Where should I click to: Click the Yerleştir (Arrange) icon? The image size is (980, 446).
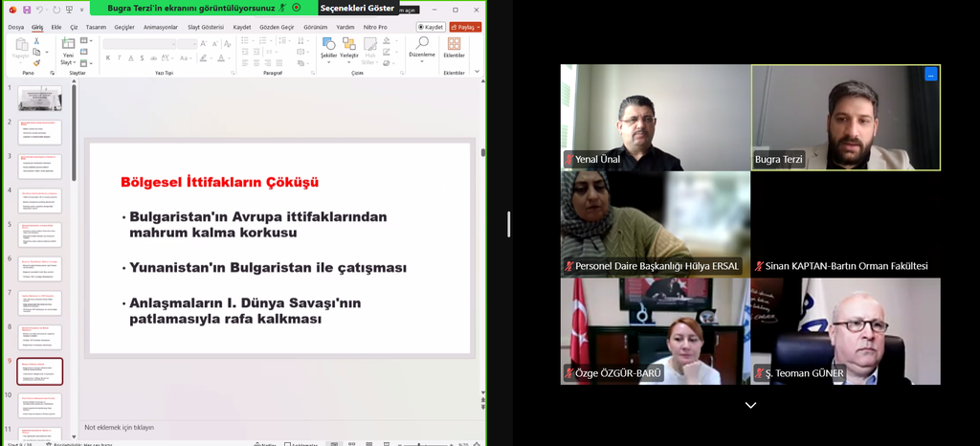tap(349, 49)
